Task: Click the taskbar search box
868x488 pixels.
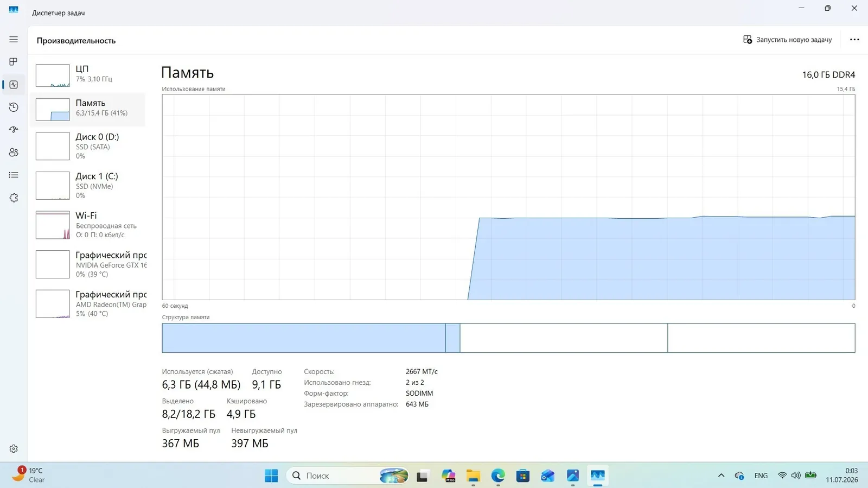Action: pos(347,476)
